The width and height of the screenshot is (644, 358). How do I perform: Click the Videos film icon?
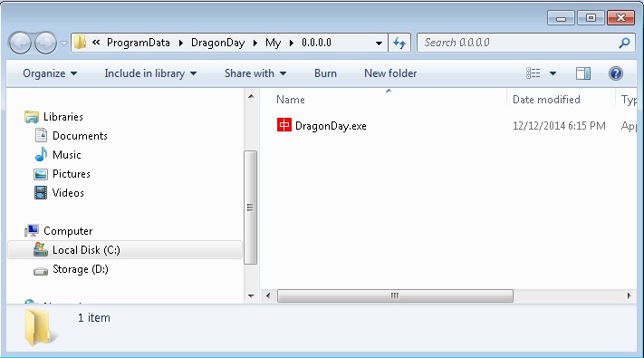41,193
